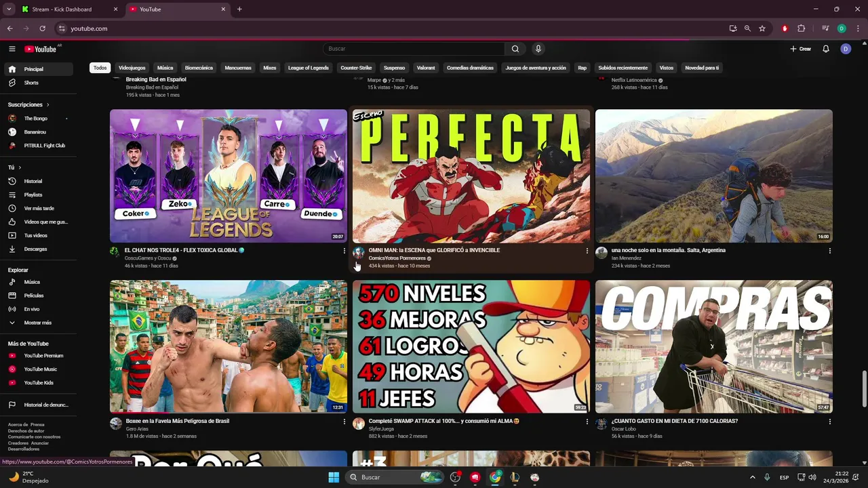
Task: Open Ver más tarde list
Action: [x=39, y=208]
